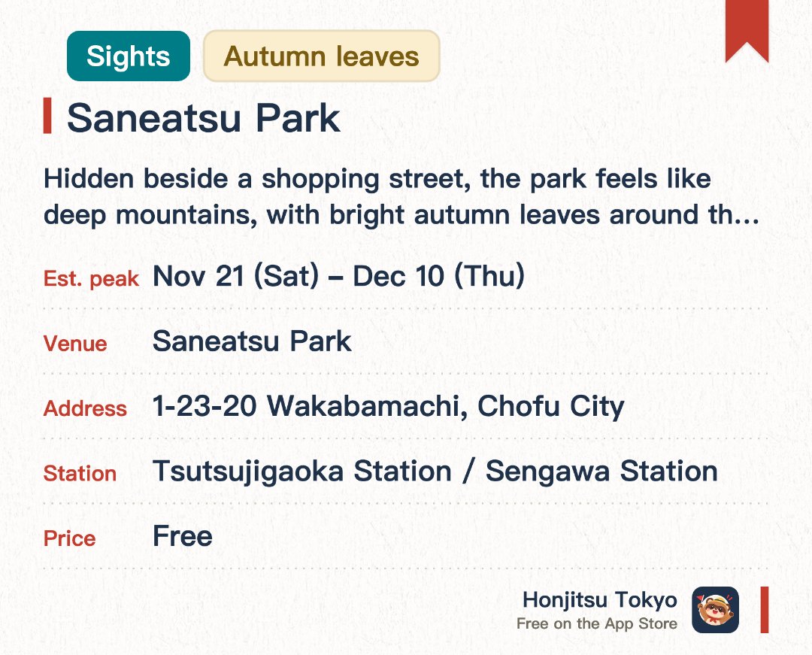Select Tsutsujigaoka Station text
The image size is (812, 655).
pyautogui.click(x=302, y=472)
